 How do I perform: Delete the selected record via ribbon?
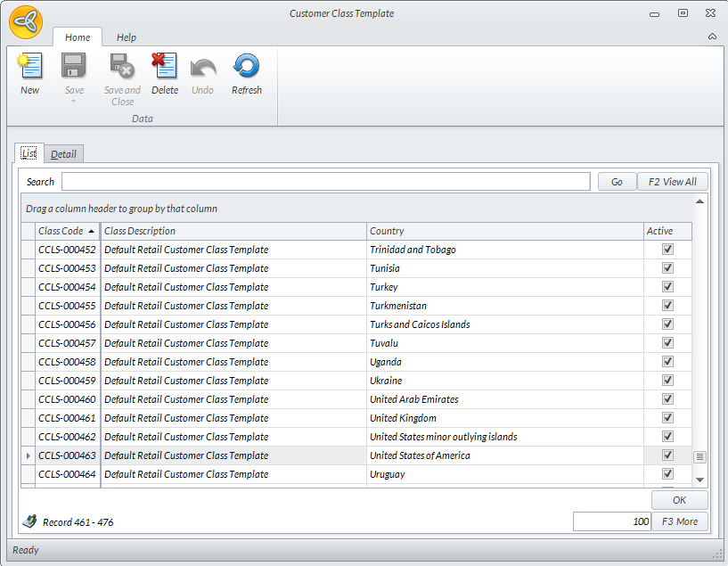164,67
